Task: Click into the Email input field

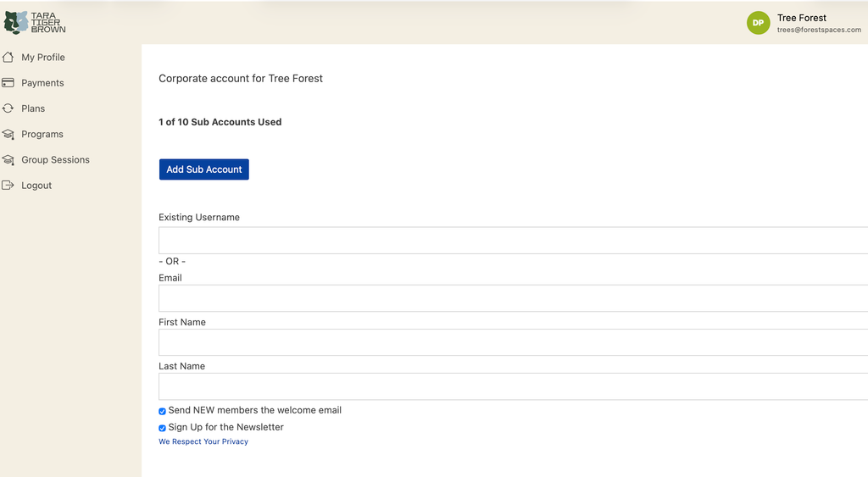Action: [x=513, y=298]
